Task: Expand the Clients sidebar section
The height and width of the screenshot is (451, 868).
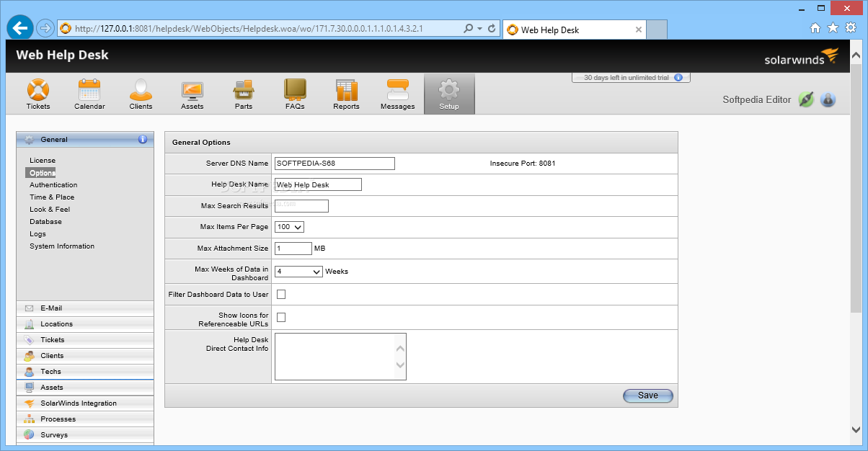Action: click(85, 355)
